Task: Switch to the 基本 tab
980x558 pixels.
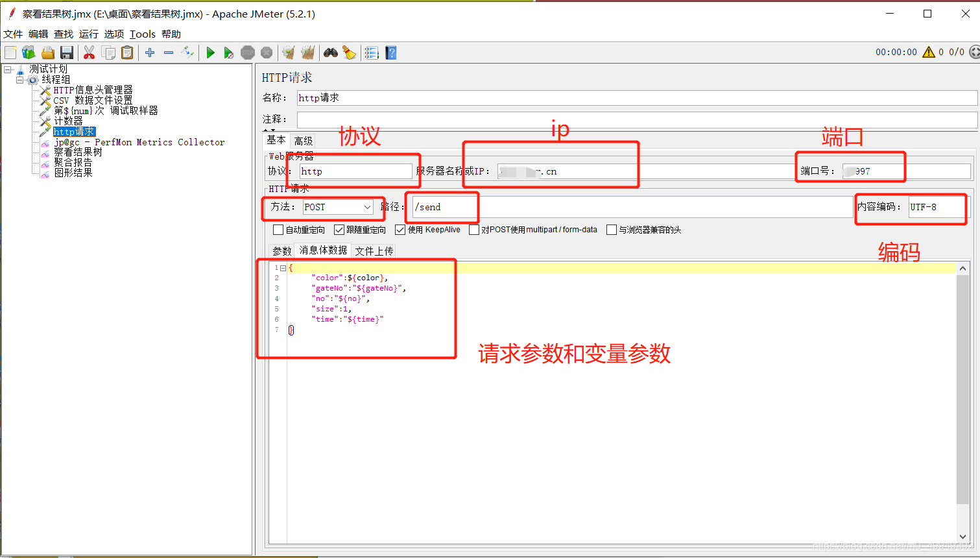Action: 276,139
